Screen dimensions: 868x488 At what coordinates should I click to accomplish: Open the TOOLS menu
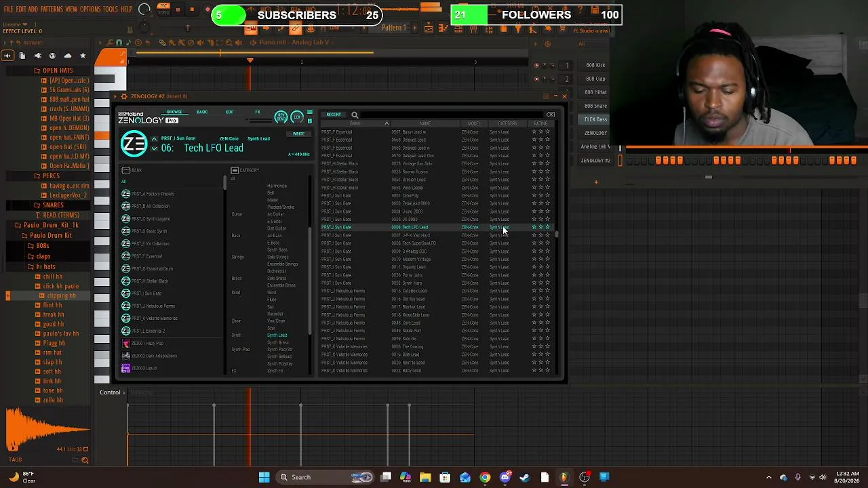[x=111, y=9]
